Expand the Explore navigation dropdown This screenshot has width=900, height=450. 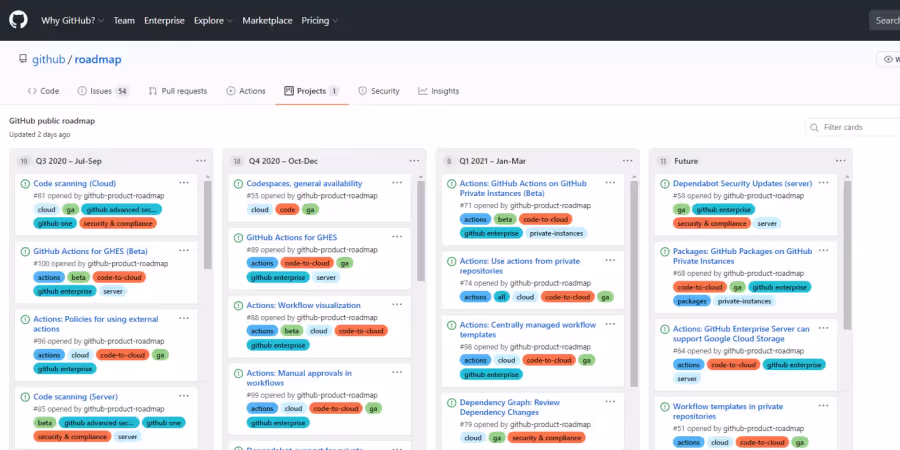[x=214, y=21]
